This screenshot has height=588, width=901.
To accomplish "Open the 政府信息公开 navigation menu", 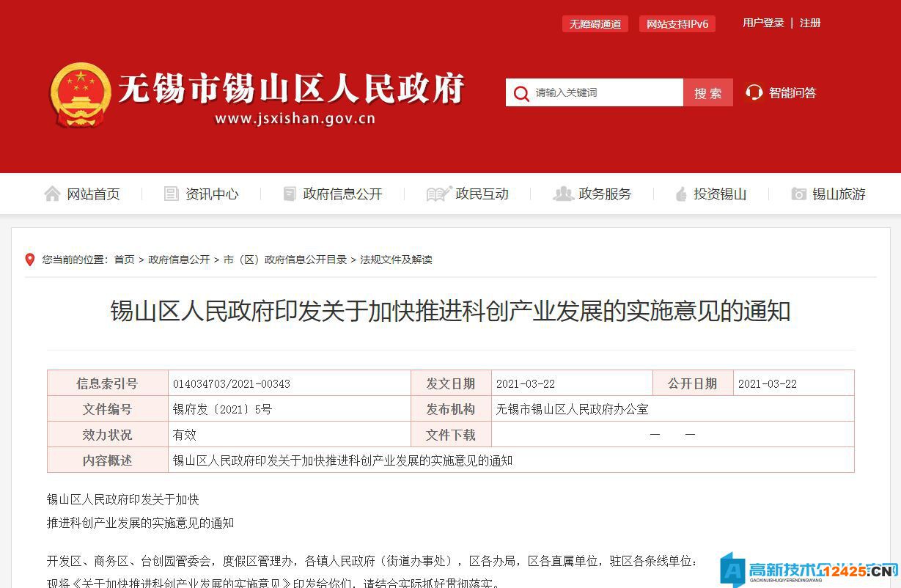I will pyautogui.click(x=342, y=194).
